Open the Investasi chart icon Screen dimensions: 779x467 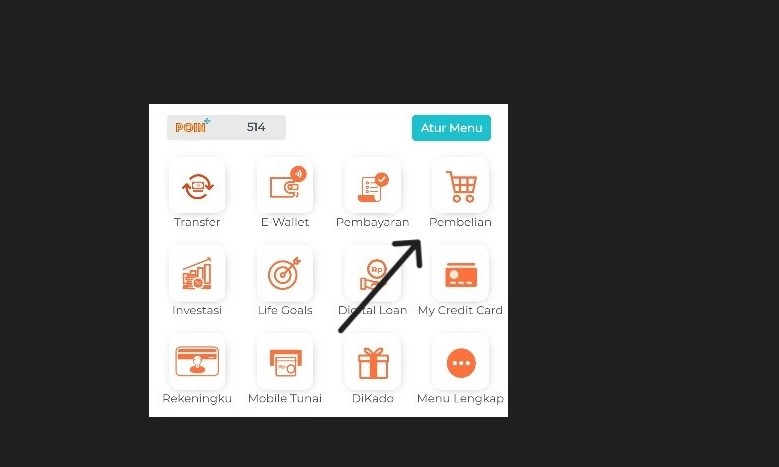click(x=197, y=273)
